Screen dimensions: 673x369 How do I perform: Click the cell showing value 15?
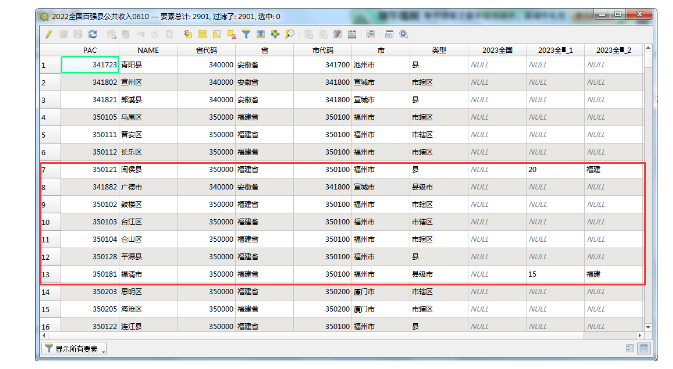click(555, 274)
